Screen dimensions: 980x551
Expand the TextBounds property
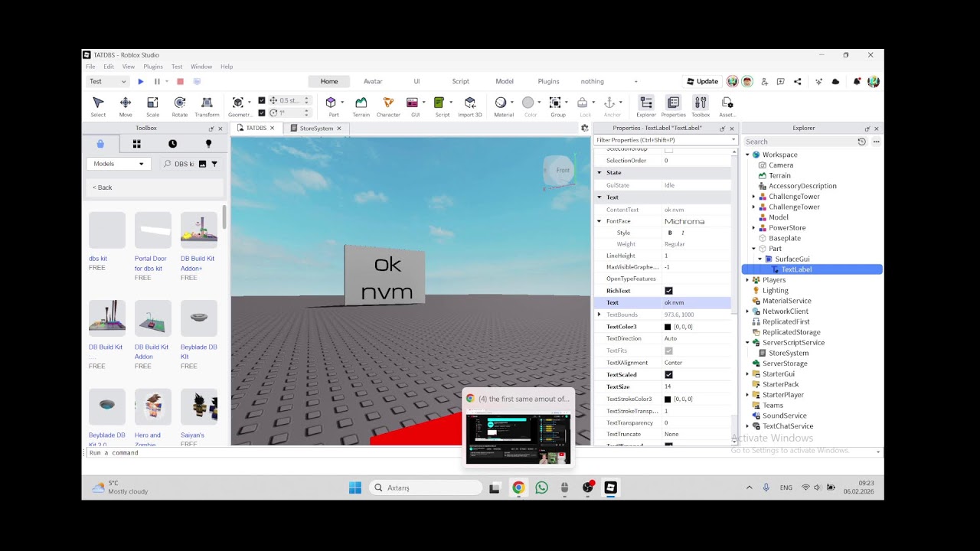(x=599, y=315)
